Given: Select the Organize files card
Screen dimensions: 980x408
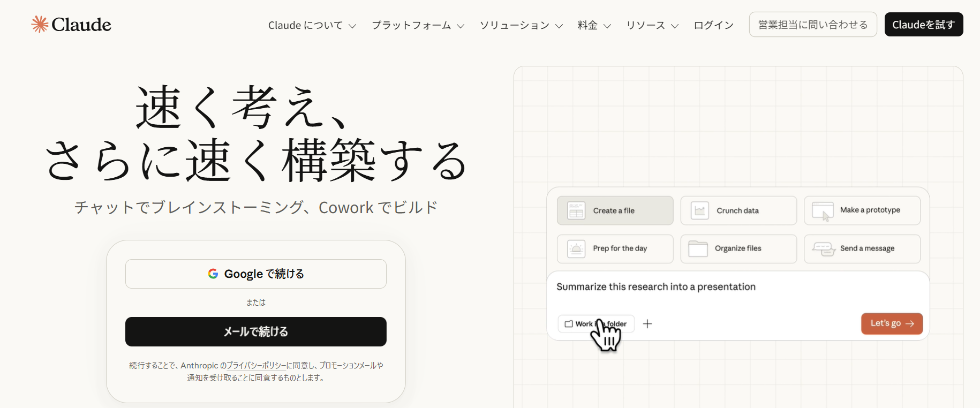Looking at the screenshot, I should [738, 248].
